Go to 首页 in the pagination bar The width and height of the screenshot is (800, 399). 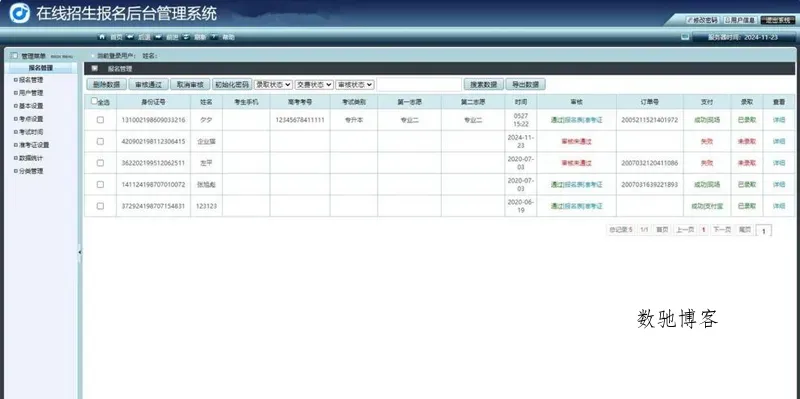662,230
